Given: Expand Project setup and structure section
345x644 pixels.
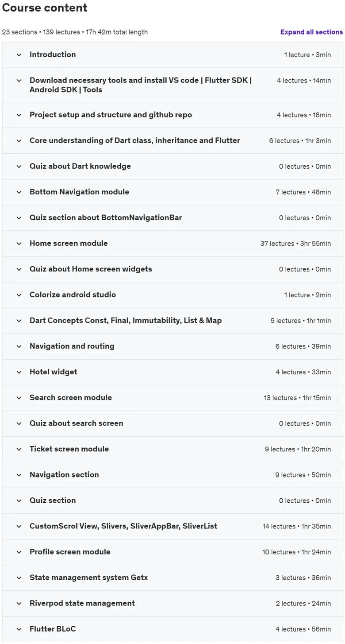Looking at the screenshot, I should (x=172, y=115).
